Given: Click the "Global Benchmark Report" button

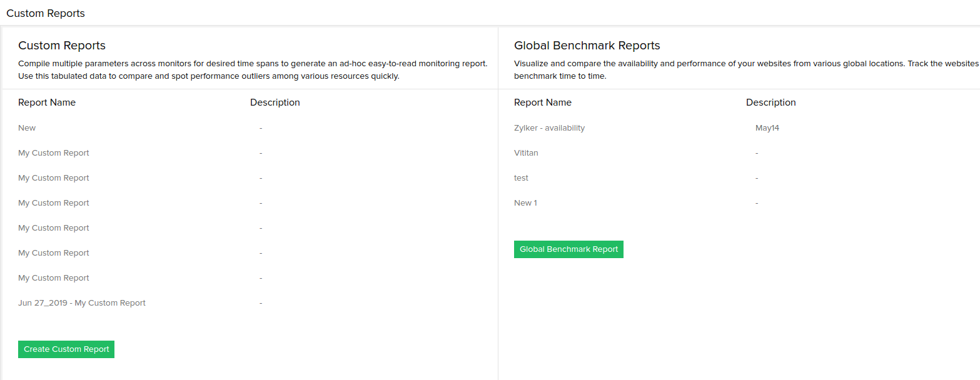Looking at the screenshot, I should click(x=568, y=249).
